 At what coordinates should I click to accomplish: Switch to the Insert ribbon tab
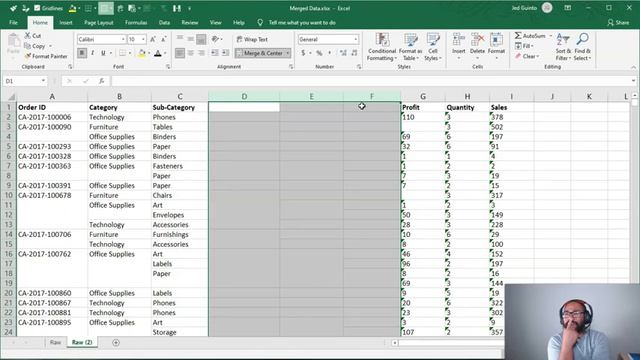pos(66,22)
